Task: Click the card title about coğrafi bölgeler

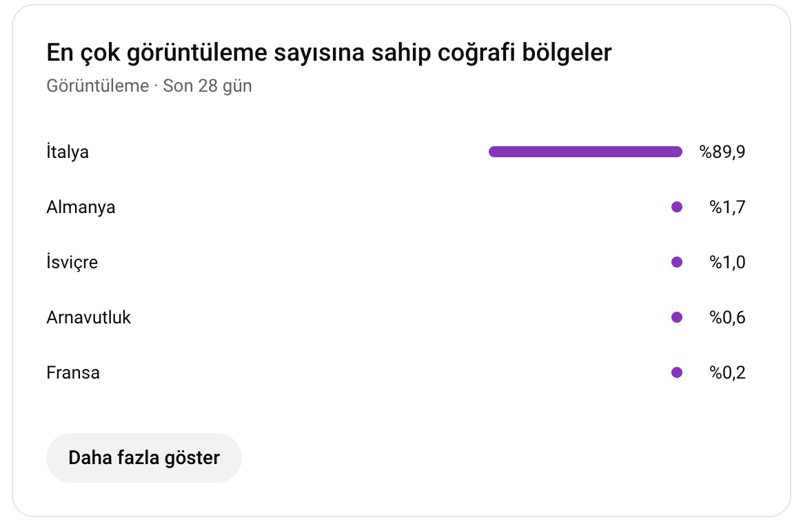Action: click(x=329, y=52)
